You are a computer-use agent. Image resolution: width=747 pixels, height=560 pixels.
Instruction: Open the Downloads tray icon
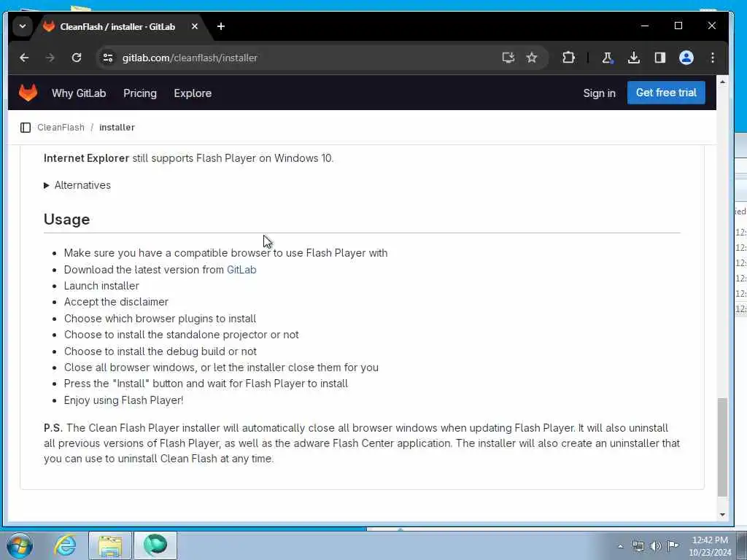pyautogui.click(x=634, y=58)
